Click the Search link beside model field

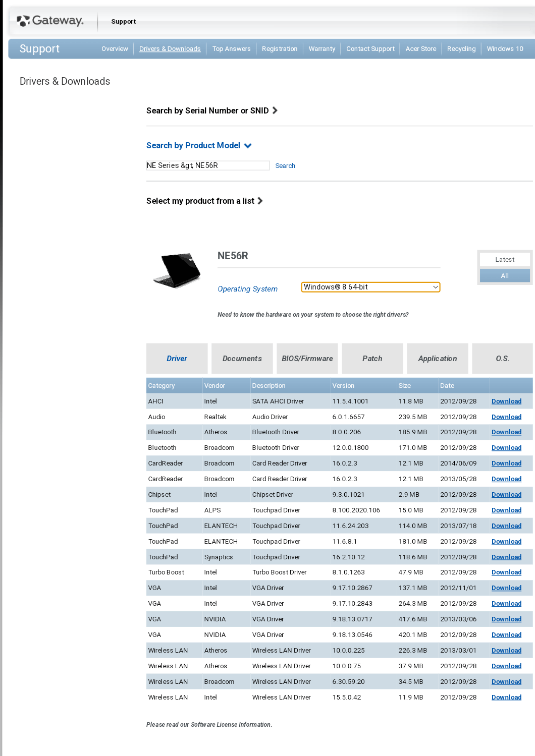(285, 166)
